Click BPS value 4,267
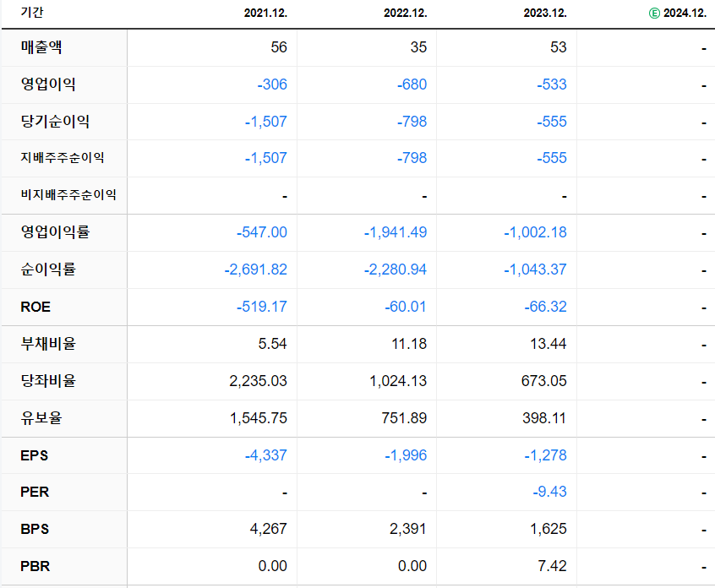Image resolution: width=715 pixels, height=588 pixels. [x=269, y=529]
